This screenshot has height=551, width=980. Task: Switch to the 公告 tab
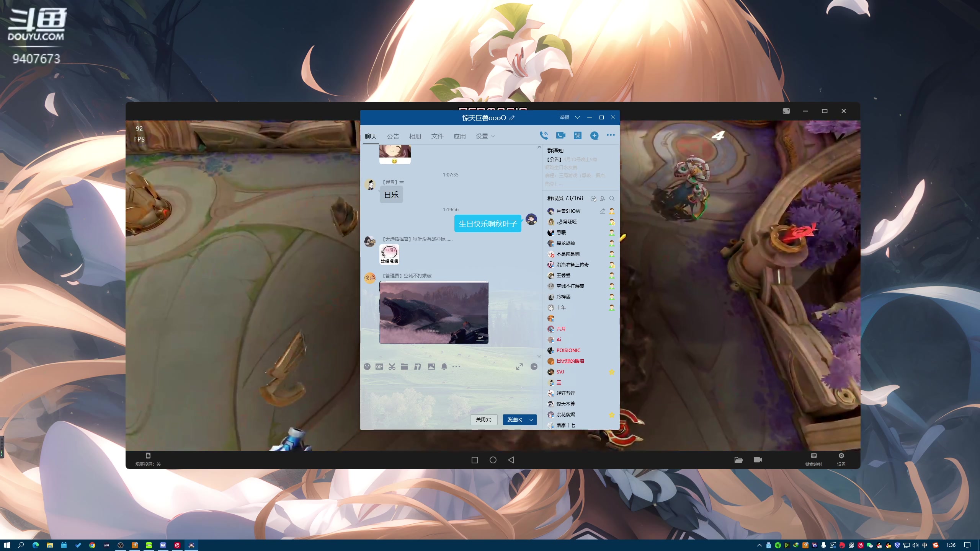point(393,137)
